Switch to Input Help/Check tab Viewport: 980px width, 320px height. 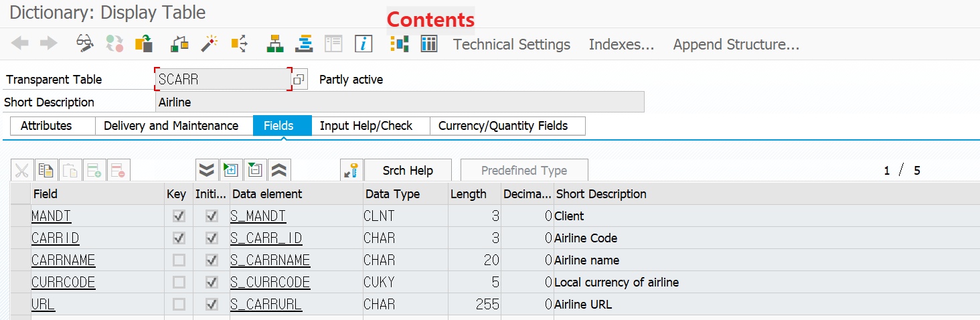click(370, 126)
